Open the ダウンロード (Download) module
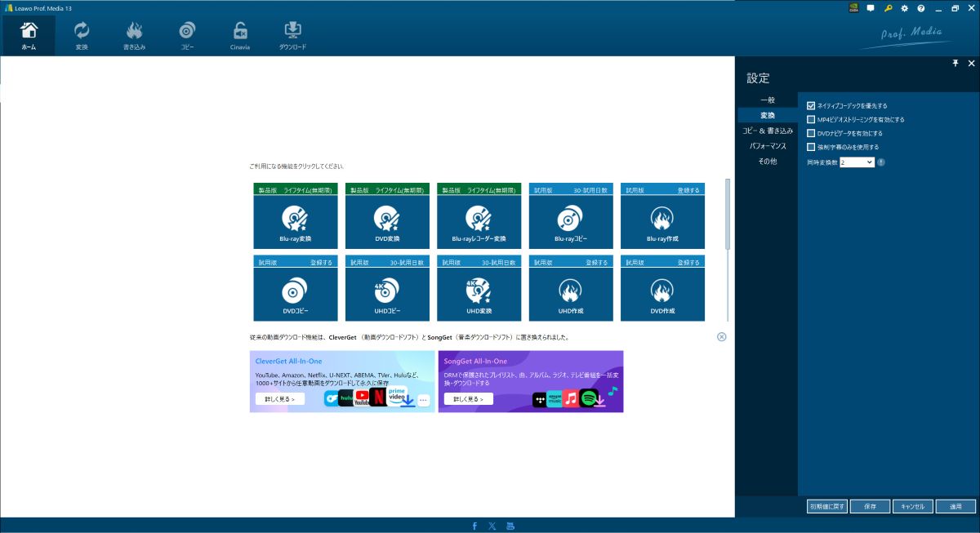Image resolution: width=980 pixels, height=533 pixels. (293, 36)
